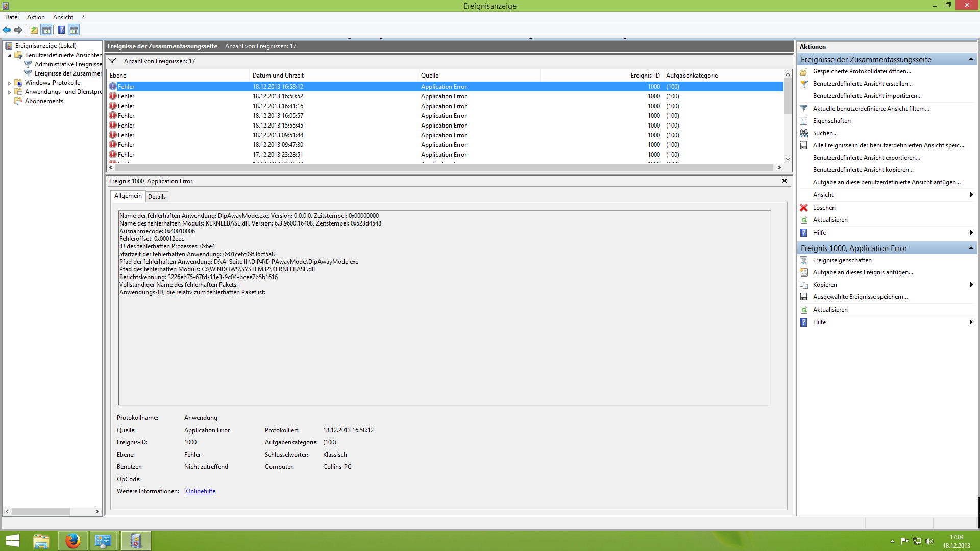Click the back arrow toolbar icon
Screen dimensions: 980x551
pos(7,30)
